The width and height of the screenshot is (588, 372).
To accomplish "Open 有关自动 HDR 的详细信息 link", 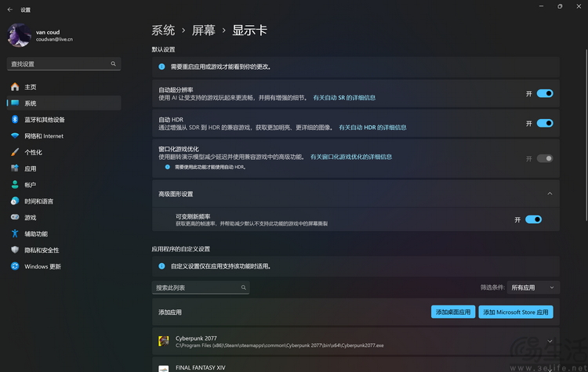I will pyautogui.click(x=372, y=128).
